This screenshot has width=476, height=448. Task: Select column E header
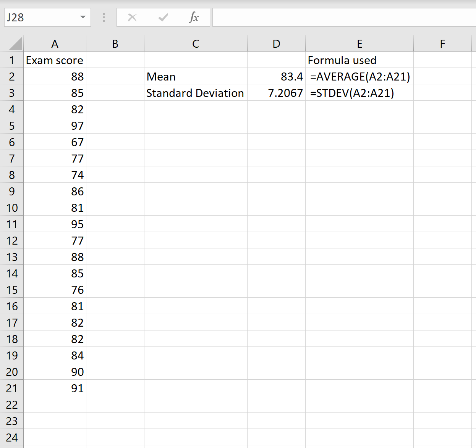(360, 44)
